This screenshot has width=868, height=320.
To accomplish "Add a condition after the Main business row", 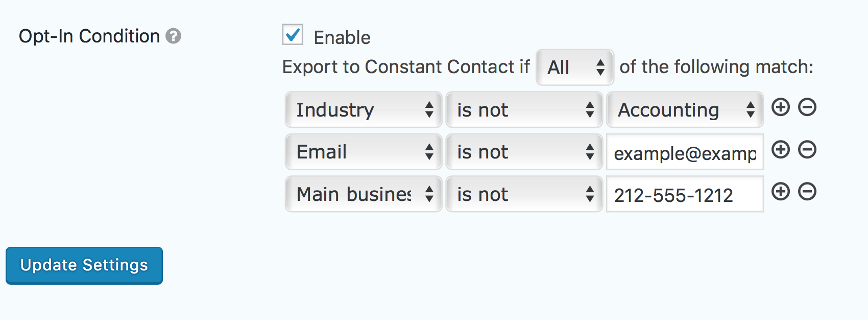I will (780, 192).
